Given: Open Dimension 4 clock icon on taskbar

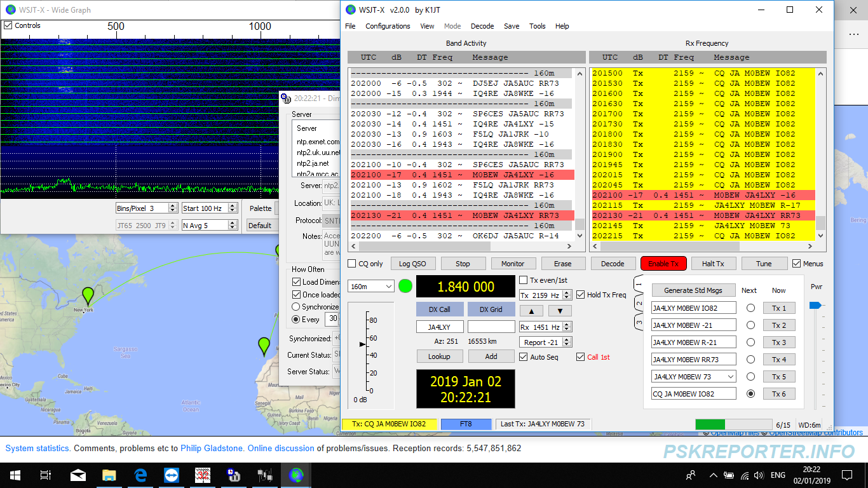Looking at the screenshot, I should pyautogui.click(x=234, y=475).
